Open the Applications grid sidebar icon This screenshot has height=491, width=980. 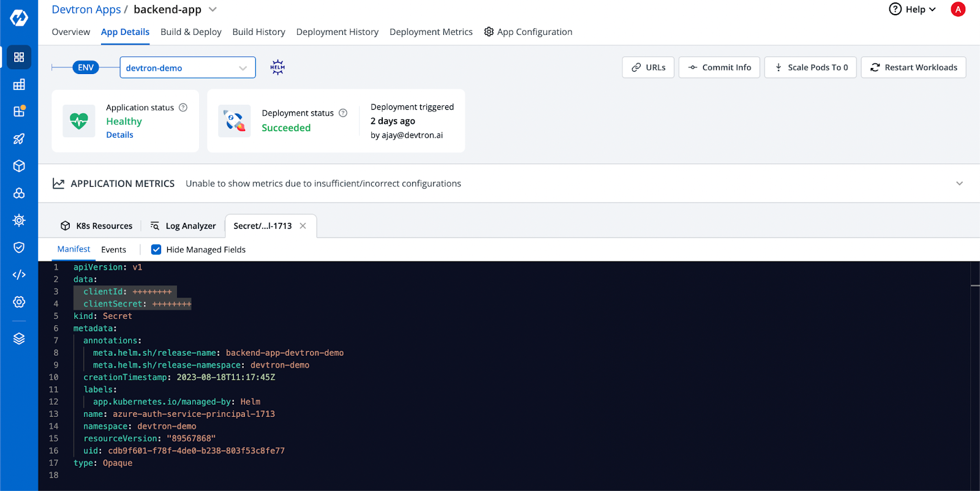coord(19,57)
